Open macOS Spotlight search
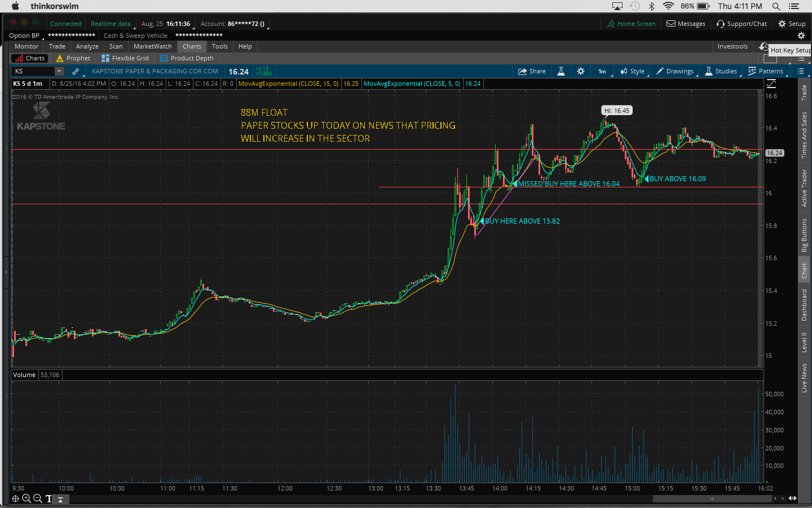Image resolution: width=812 pixels, height=508 pixels. pos(776,6)
